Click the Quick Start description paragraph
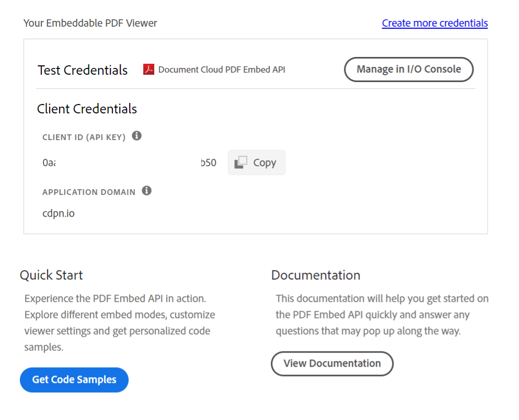Screen dimensions: 519x420 [x=120, y=323]
